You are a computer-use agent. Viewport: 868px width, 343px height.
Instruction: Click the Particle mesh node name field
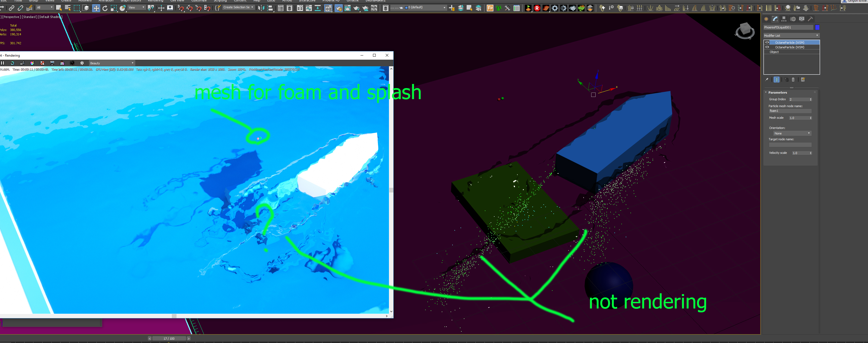[x=790, y=111]
